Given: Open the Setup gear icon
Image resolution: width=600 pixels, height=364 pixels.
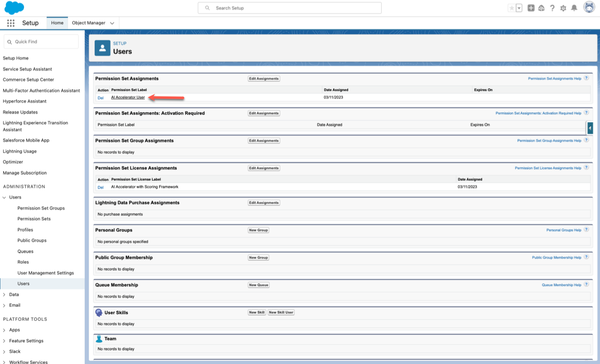Looking at the screenshot, I should pos(563,8).
